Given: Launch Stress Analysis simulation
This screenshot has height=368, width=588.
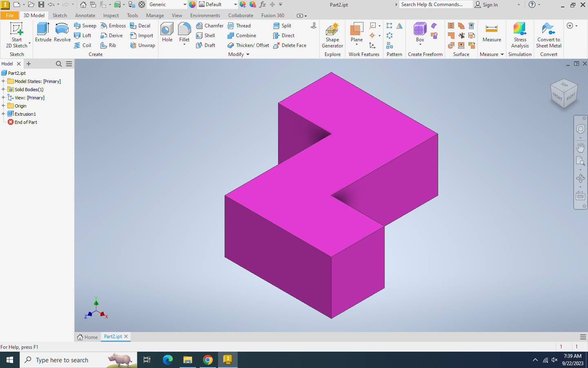Looking at the screenshot, I should (x=520, y=35).
